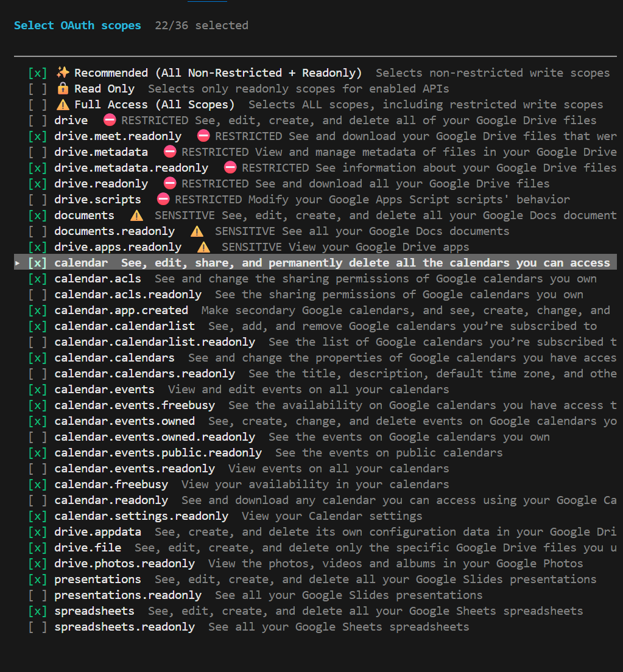Uncheck the spreadsheets scope checkbox
The height and width of the screenshot is (672, 623).
[x=37, y=611]
